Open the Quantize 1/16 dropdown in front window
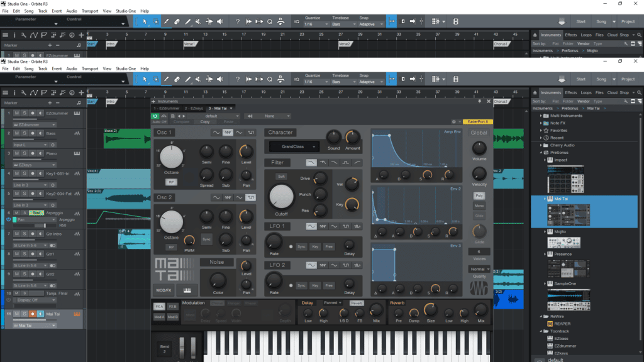The width and height of the screenshot is (644, 362). tap(316, 82)
